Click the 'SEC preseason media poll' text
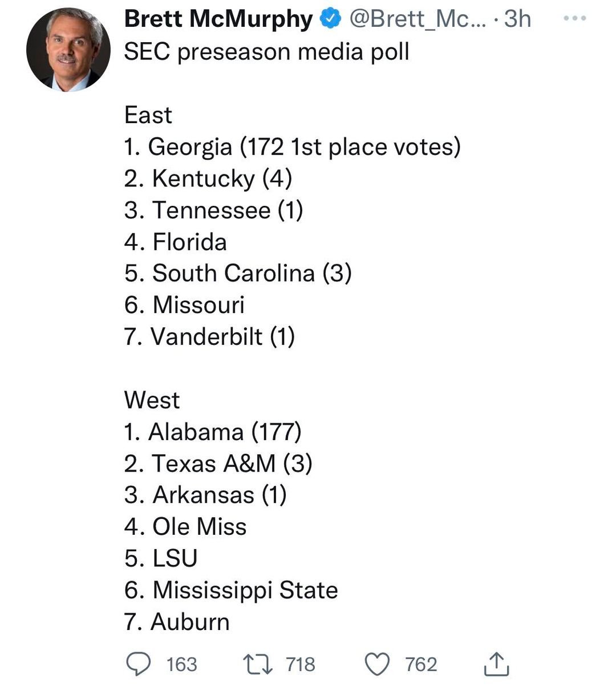 [x=267, y=52]
